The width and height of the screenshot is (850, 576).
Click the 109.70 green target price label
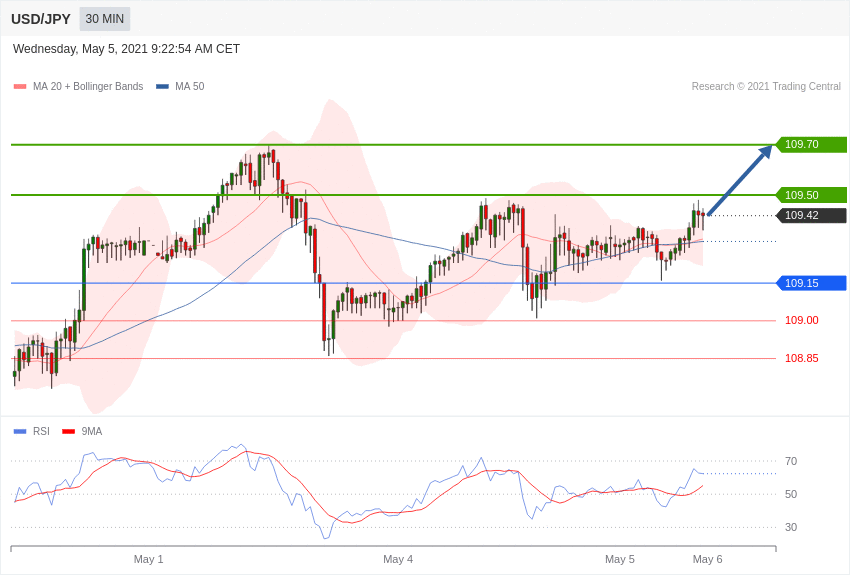coord(812,145)
